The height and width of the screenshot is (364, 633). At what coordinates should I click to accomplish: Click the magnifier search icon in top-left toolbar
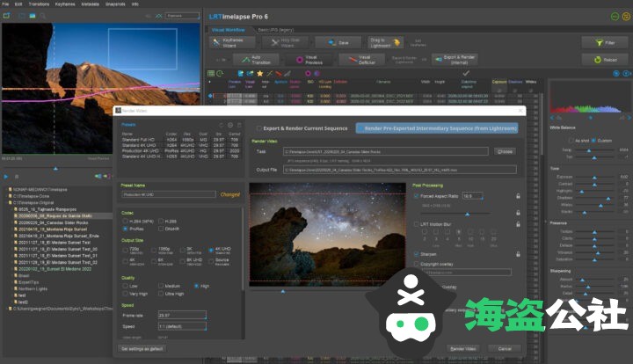tap(43, 16)
